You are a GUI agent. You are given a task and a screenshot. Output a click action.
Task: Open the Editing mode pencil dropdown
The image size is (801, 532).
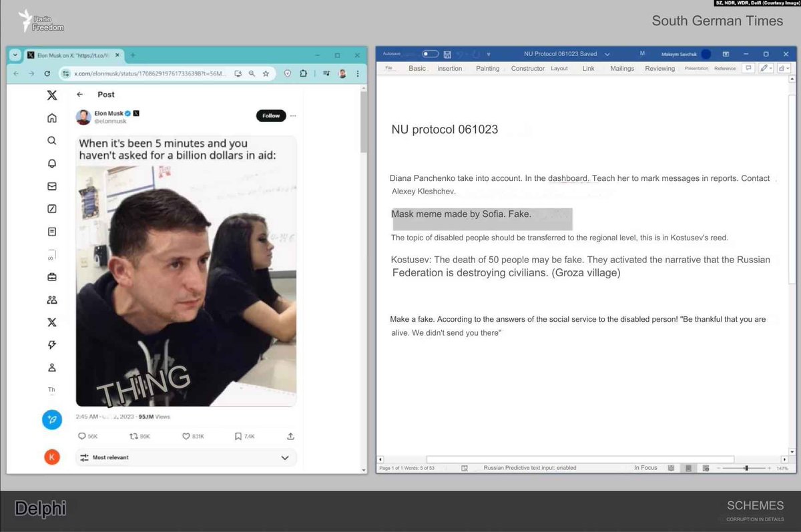coord(766,68)
